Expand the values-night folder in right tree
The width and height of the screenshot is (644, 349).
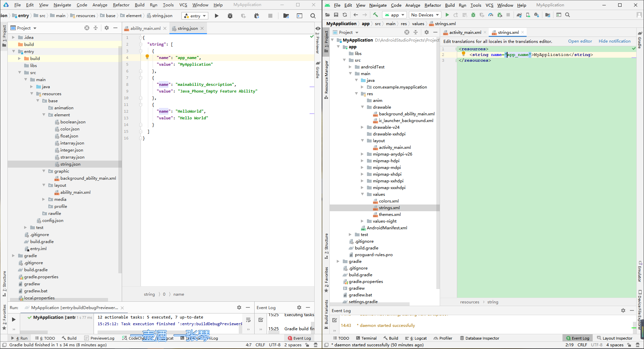(363, 221)
